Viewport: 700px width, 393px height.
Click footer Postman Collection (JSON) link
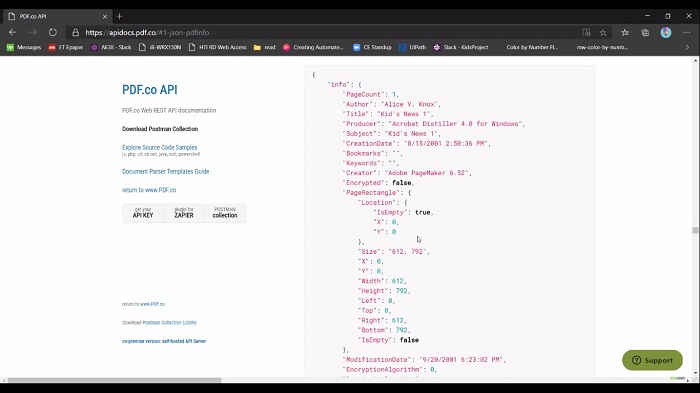pos(170,322)
